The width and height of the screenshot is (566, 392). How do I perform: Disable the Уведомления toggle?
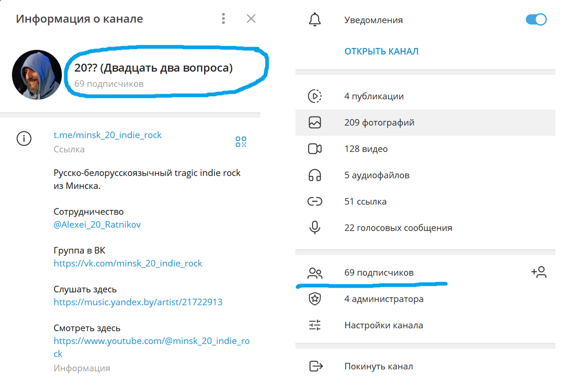536,20
